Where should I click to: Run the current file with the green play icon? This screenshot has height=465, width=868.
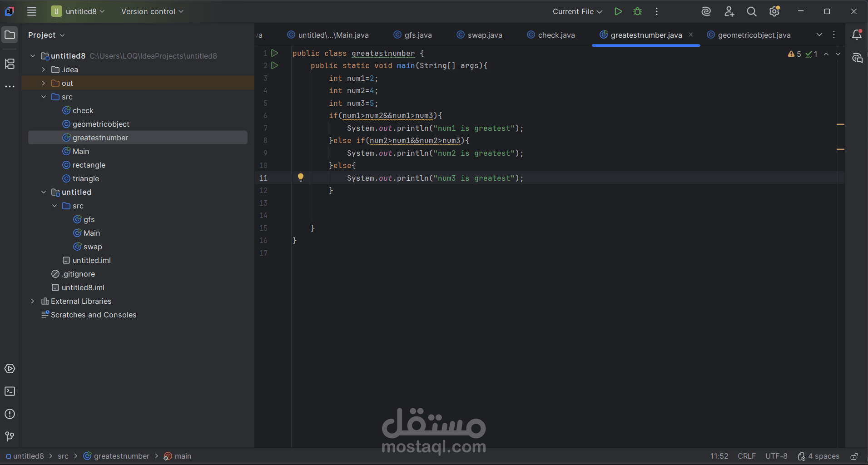(618, 12)
